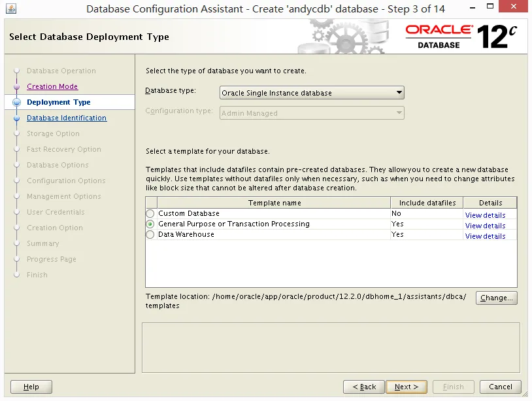Maximize the Database Configuration Assistant window
Viewport: 532px width, 401px height.
pos(490,7)
